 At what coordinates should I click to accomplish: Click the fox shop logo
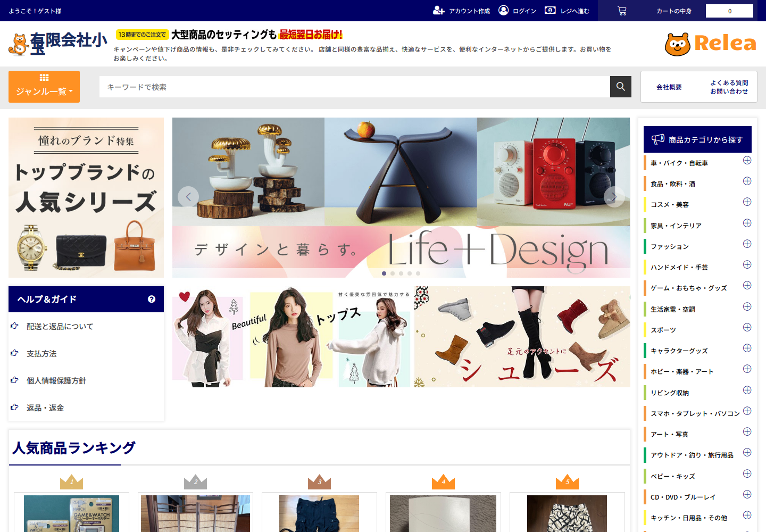click(19, 45)
